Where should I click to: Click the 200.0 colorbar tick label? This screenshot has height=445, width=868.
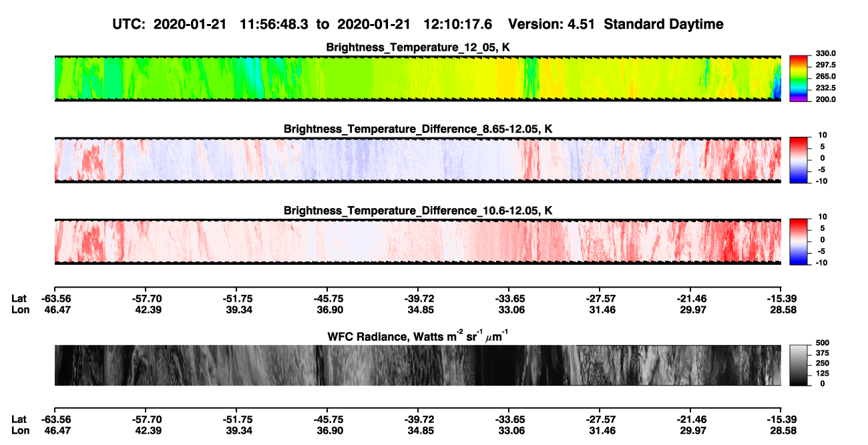point(826,99)
